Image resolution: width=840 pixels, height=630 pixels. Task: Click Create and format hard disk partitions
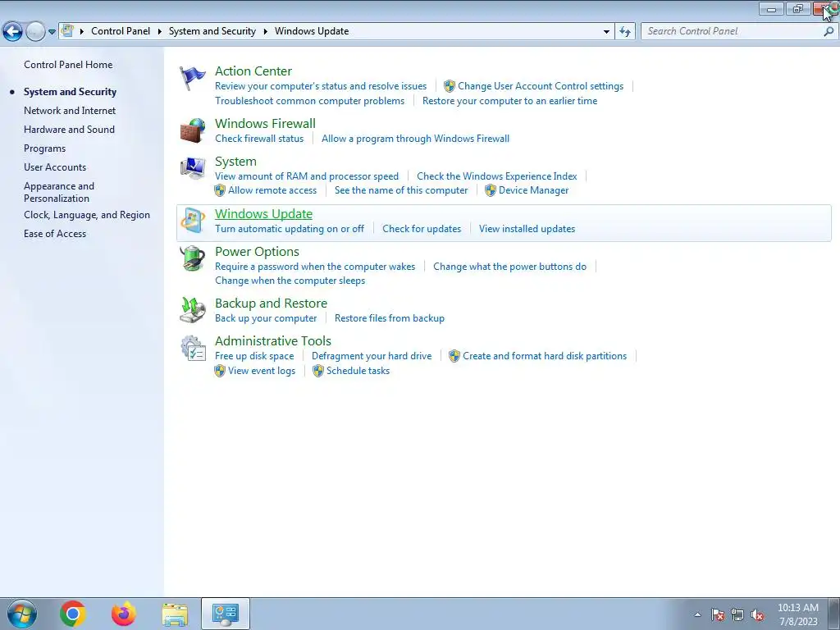(x=545, y=356)
